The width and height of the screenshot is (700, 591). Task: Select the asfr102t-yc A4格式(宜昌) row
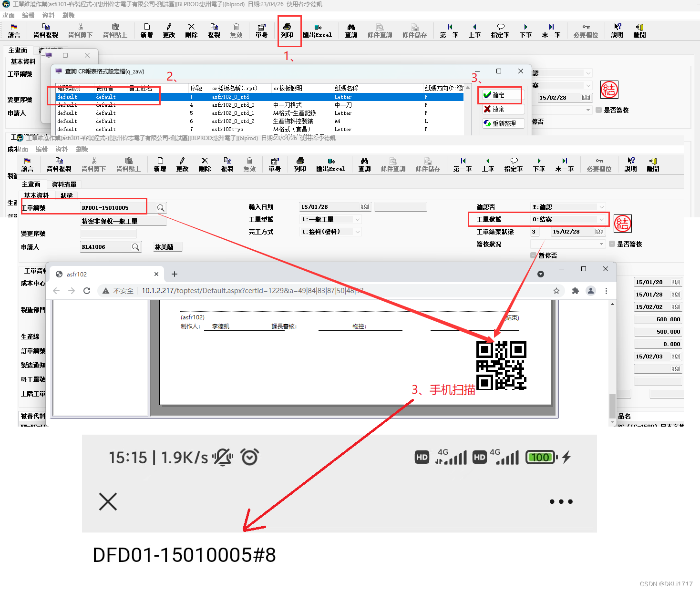pyautogui.click(x=260, y=129)
